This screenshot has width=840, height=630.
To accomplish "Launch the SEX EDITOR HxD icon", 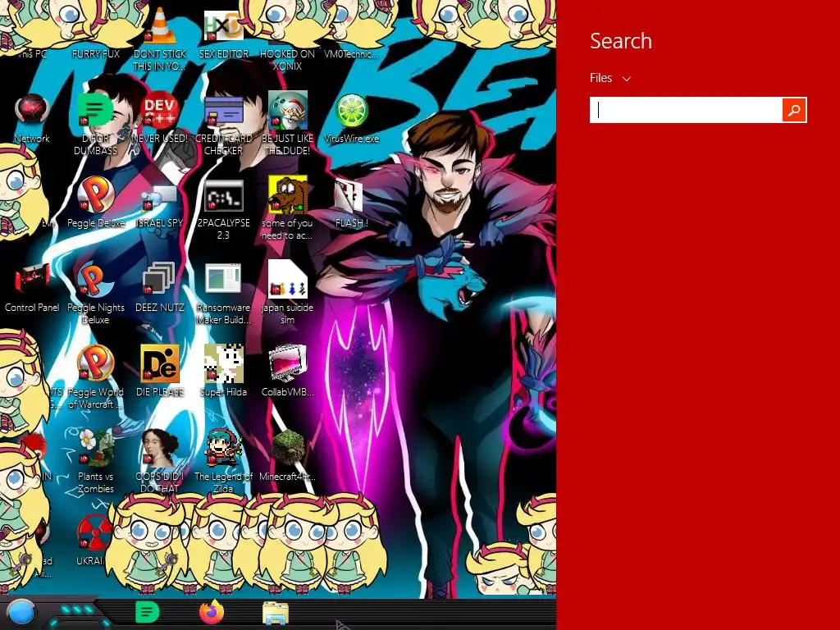I will [x=224, y=25].
